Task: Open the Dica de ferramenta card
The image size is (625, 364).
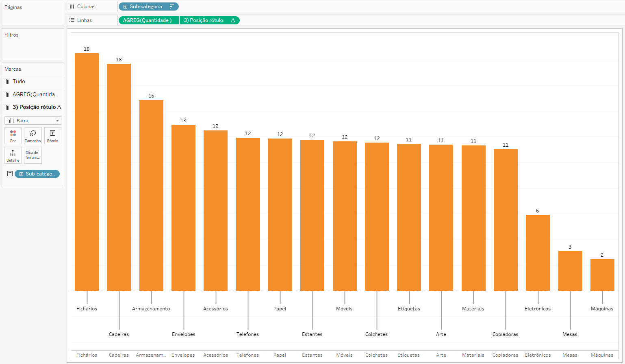Action: click(33, 155)
